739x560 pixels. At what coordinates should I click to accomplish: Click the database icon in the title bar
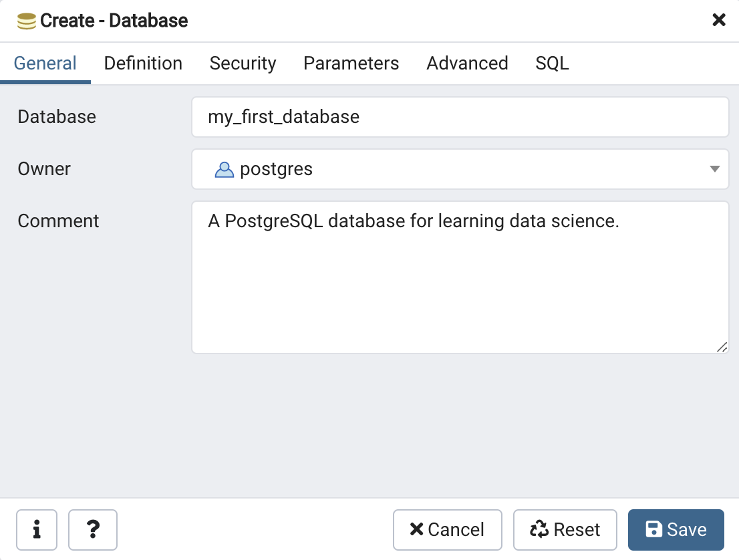pos(27,21)
